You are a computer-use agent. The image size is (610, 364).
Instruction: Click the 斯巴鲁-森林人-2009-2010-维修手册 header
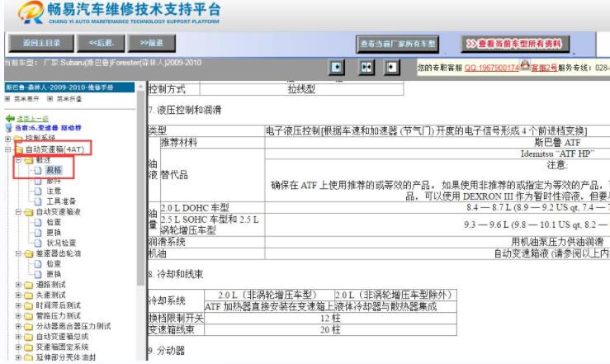click(x=69, y=87)
